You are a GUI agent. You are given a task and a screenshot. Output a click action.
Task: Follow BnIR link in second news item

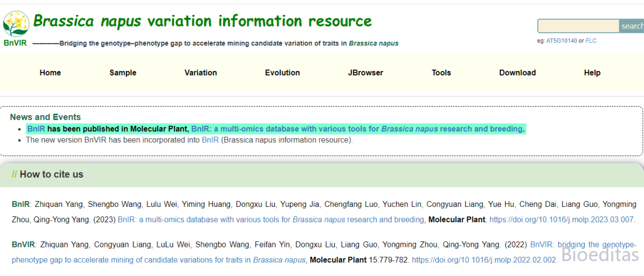point(210,140)
